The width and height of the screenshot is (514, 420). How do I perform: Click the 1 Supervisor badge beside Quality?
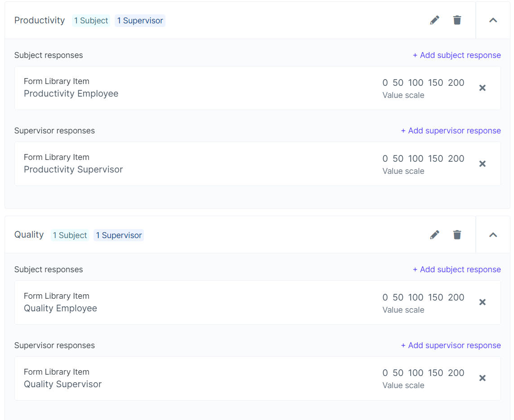click(119, 235)
